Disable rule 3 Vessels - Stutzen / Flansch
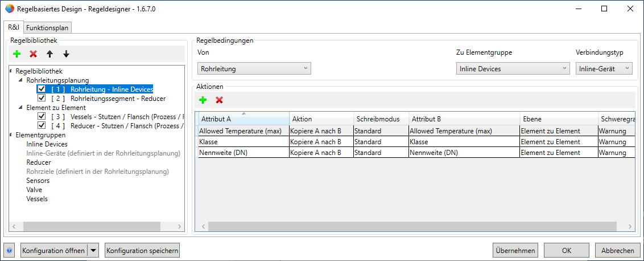 (x=42, y=116)
